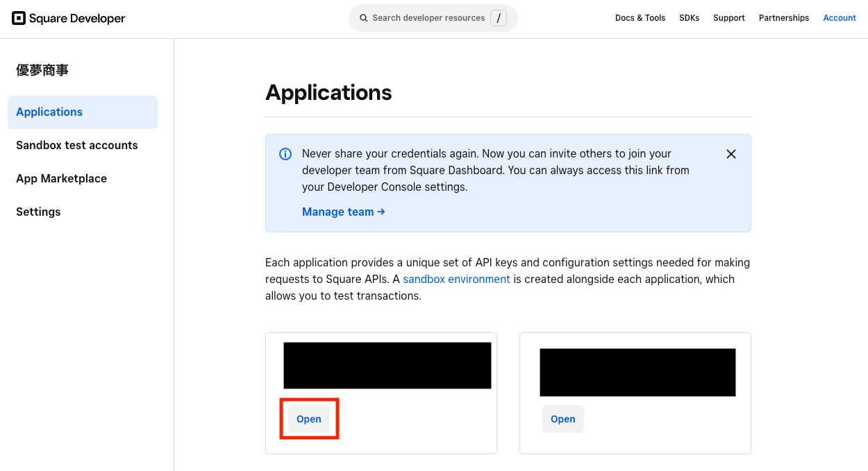Click the magnifying glass search icon
Screen dimensions: 868x471
[363, 18]
